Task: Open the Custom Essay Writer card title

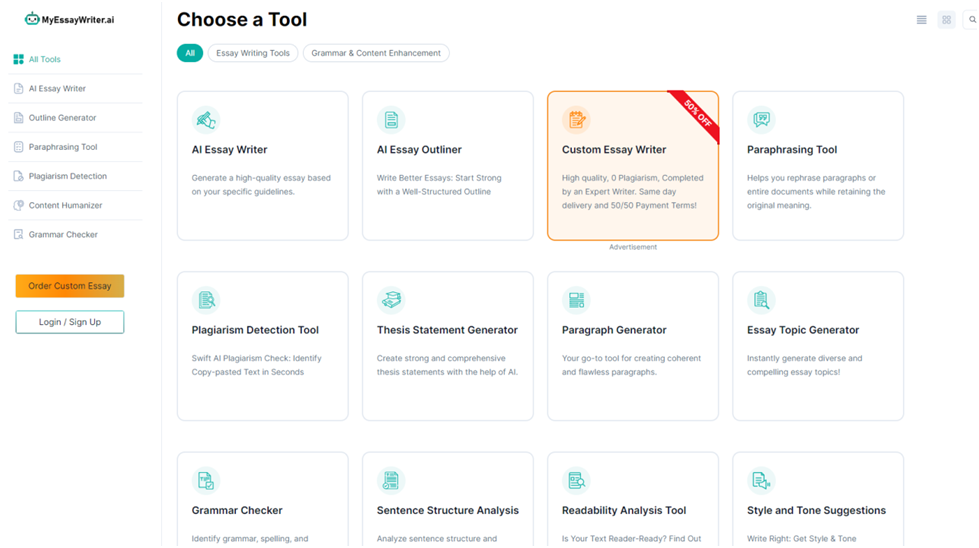Action: [x=614, y=150]
